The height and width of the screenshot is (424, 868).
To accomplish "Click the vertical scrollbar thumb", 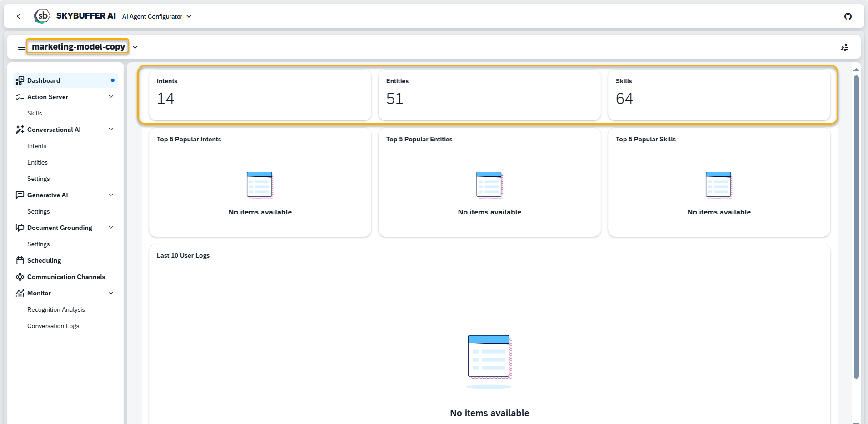I will click(856, 227).
